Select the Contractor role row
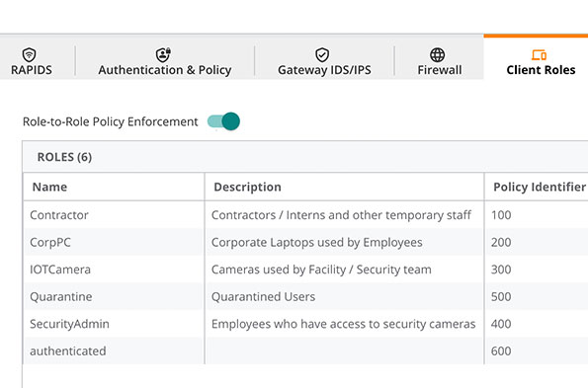This screenshot has width=588, height=388. (x=305, y=215)
